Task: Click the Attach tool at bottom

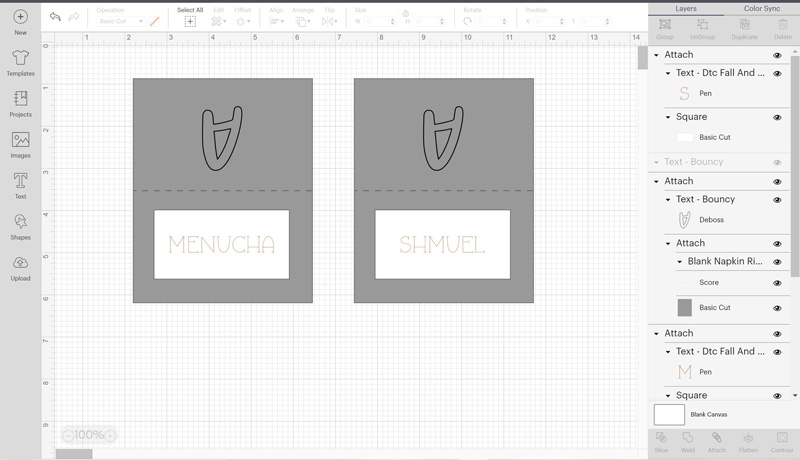Action: [716, 442]
